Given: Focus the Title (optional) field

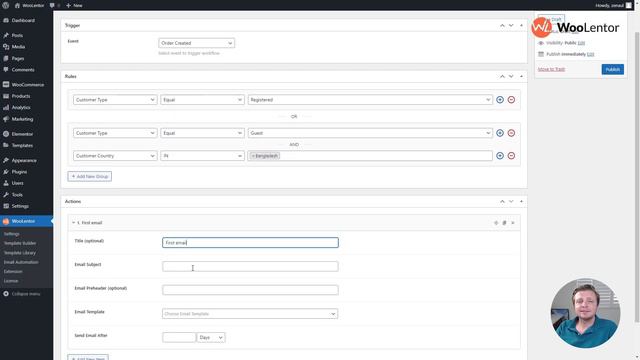Looking at the screenshot, I should pos(250,242).
